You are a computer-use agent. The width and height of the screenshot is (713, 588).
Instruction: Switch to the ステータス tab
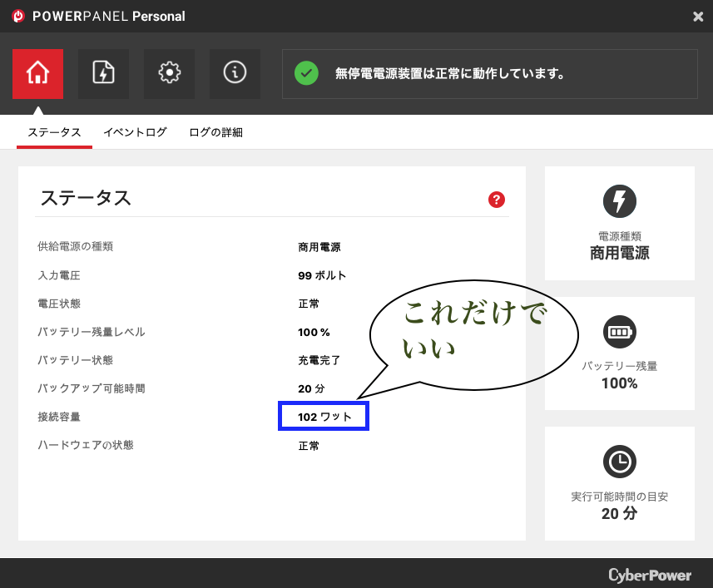click(54, 132)
